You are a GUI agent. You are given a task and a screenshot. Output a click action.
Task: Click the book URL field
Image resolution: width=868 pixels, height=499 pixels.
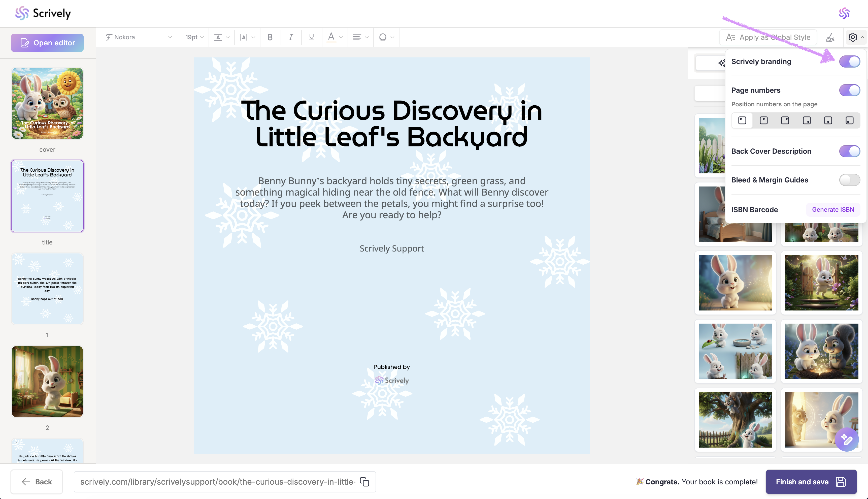point(218,482)
